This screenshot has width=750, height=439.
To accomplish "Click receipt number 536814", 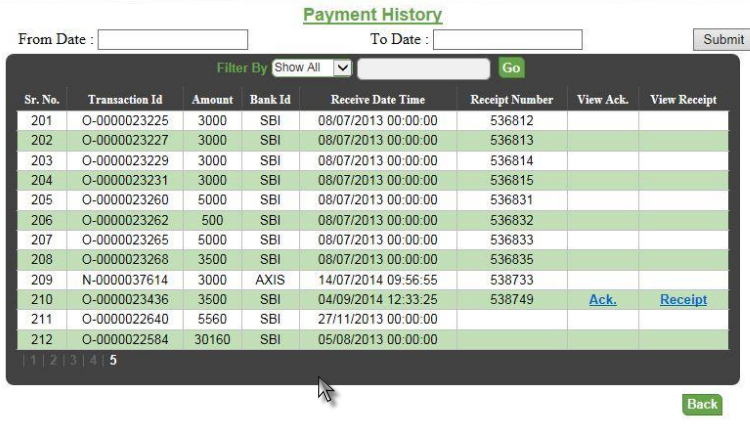I will click(x=512, y=160).
